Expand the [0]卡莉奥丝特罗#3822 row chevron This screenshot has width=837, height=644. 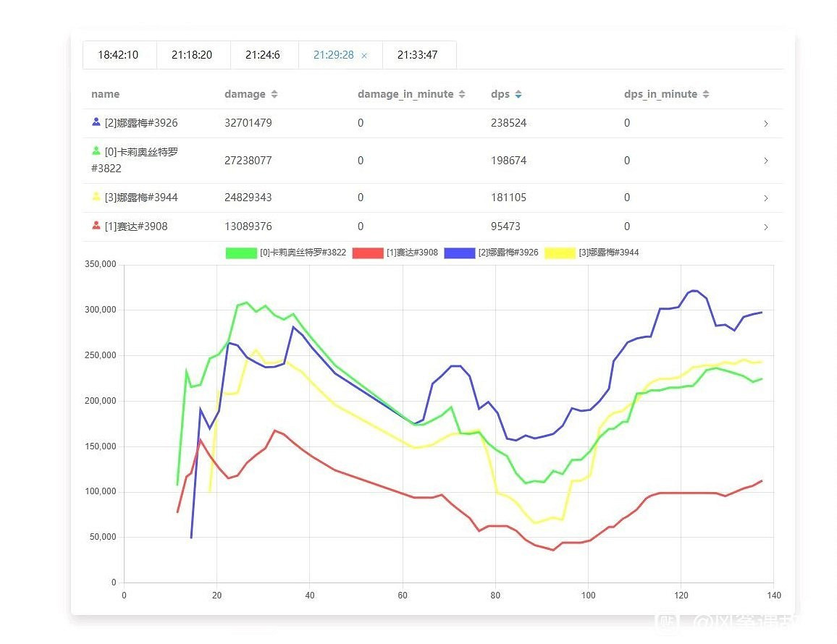coord(765,161)
